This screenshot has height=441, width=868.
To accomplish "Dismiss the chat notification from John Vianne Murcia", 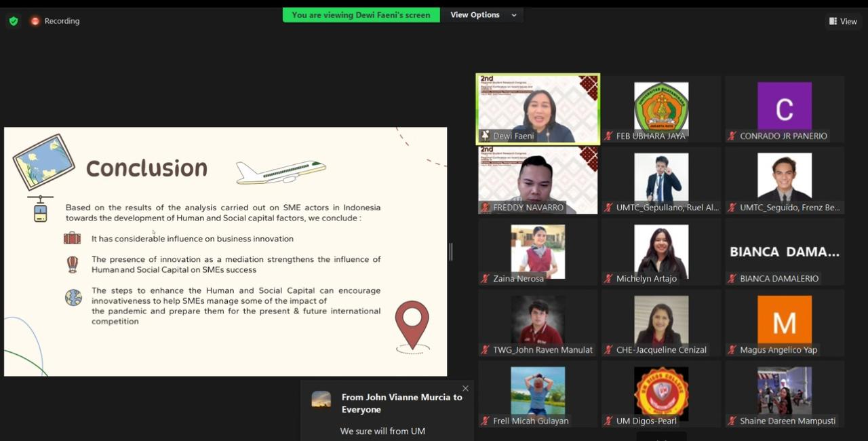I will (x=465, y=389).
